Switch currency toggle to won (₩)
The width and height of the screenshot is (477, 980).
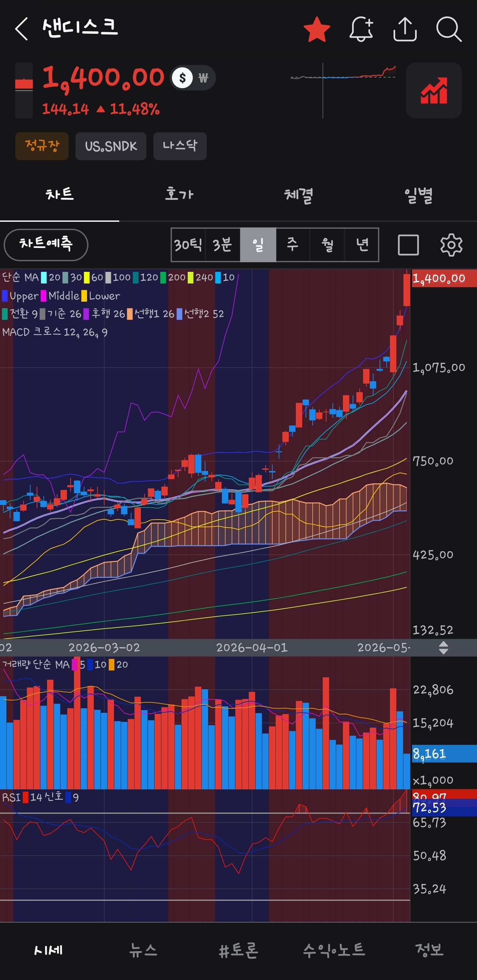[203, 78]
